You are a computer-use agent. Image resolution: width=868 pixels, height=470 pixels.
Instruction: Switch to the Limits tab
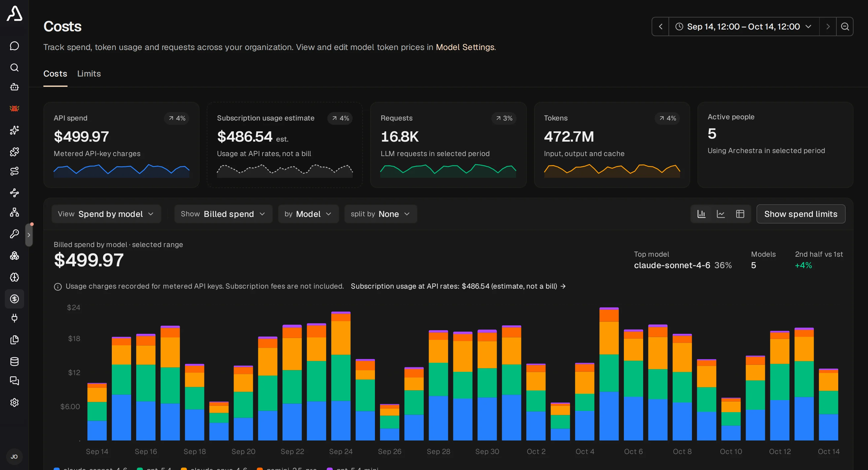tap(89, 74)
